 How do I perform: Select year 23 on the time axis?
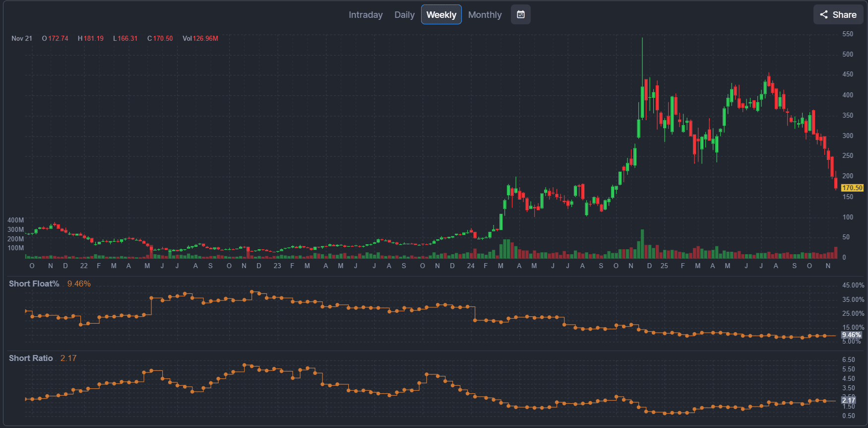(x=277, y=266)
